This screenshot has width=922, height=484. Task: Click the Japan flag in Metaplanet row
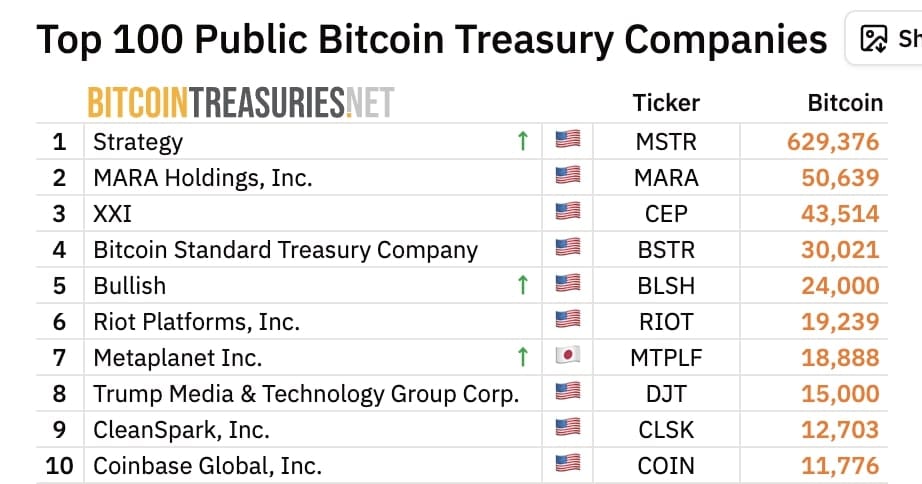click(x=568, y=357)
